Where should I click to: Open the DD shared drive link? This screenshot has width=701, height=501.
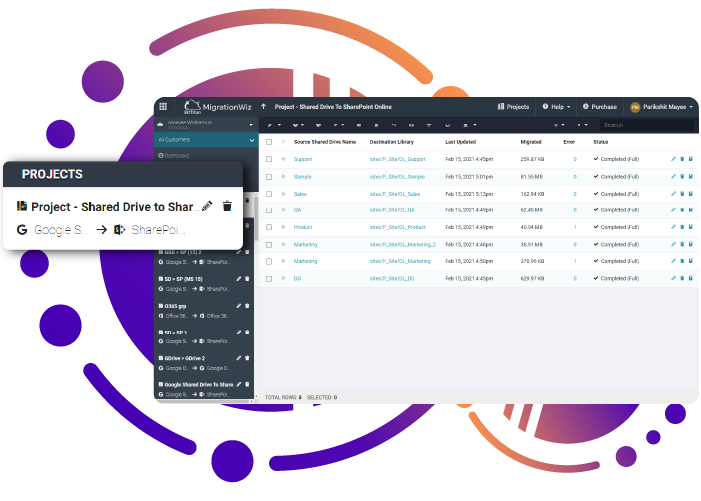click(297, 278)
